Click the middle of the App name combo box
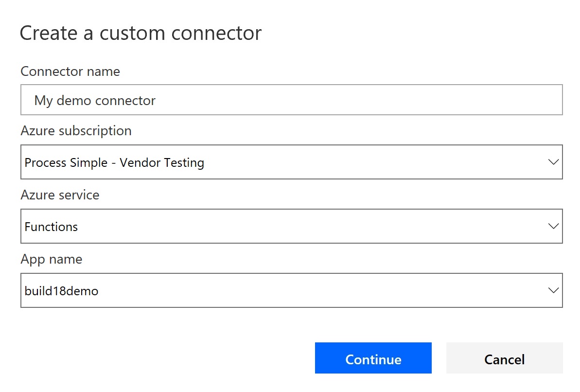Screen dimensions: 580x392 291,290
